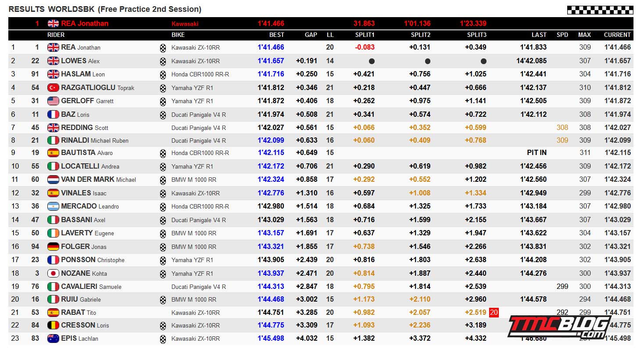Click the US flag beside GERLOFF Garrett

click(53, 101)
